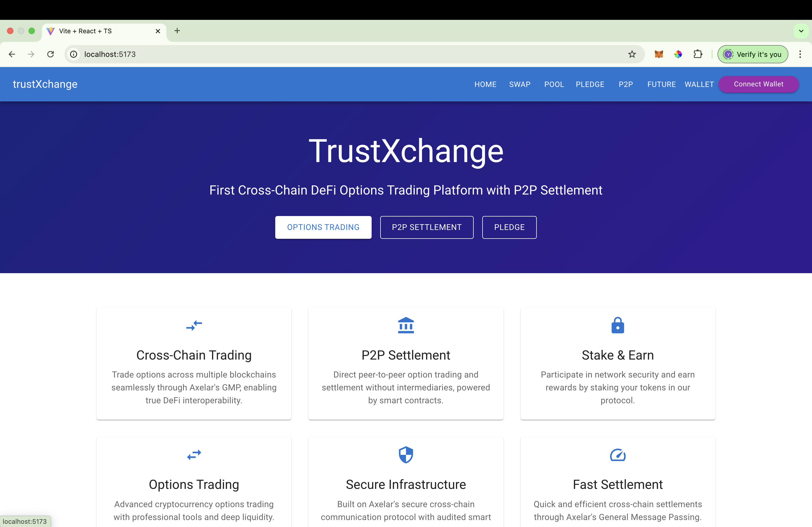The height and width of the screenshot is (527, 812).
Task: Click the MetaMask fox extension icon
Action: click(658, 54)
